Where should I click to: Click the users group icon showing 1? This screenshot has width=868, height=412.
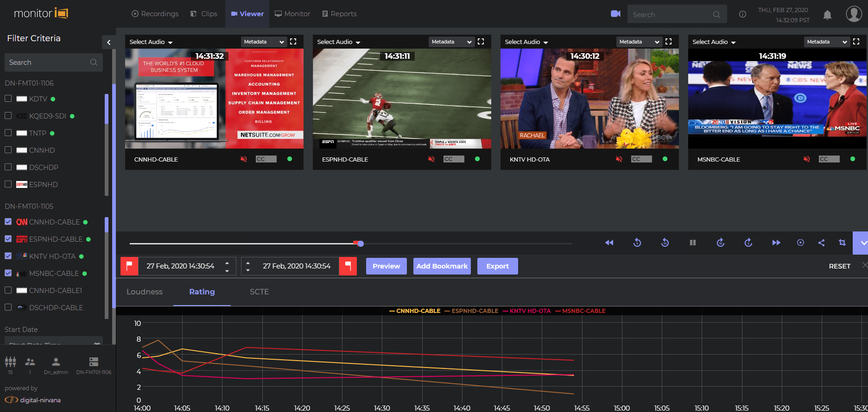30,362
